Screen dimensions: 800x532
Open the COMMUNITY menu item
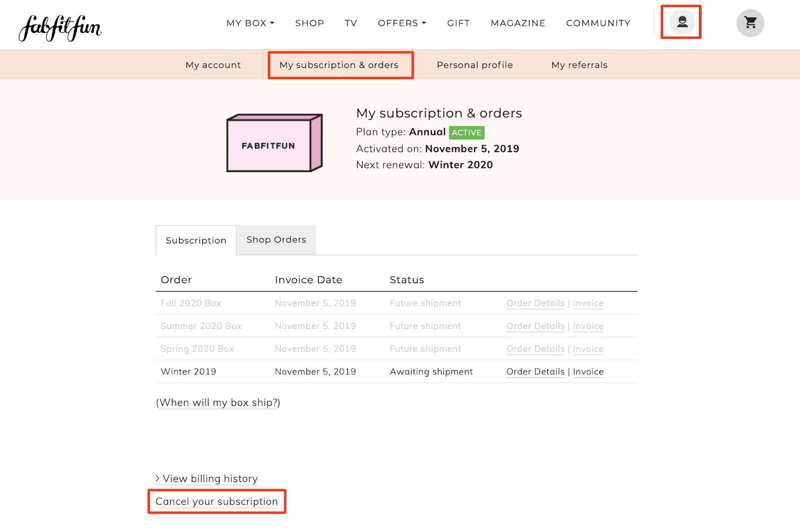click(598, 23)
